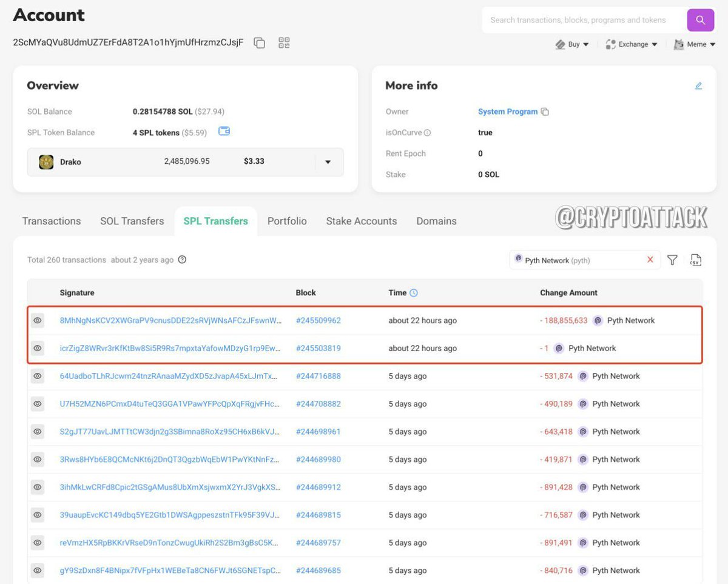The height and width of the screenshot is (584, 728).
Task: Open the Meme dropdown menu
Action: tap(695, 44)
